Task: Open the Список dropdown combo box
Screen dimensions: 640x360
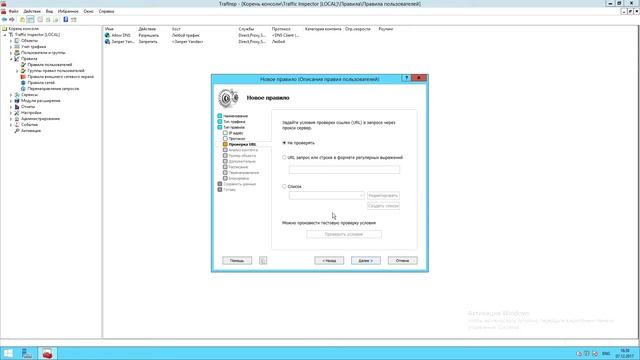Action: point(327,196)
